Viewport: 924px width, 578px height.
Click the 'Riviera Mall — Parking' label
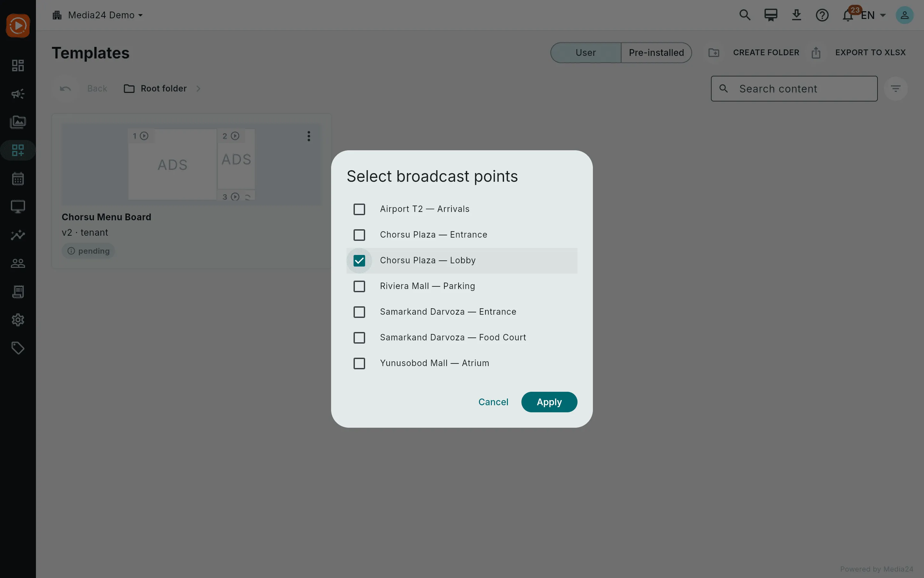click(x=427, y=286)
